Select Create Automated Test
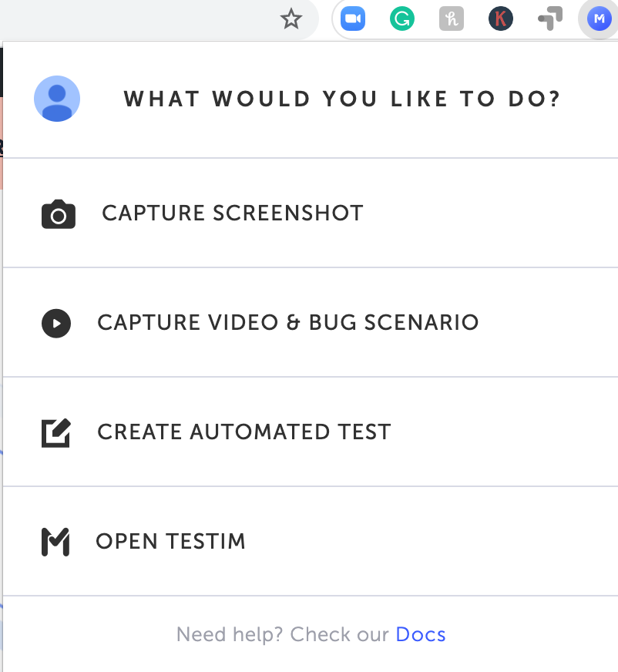 244,432
